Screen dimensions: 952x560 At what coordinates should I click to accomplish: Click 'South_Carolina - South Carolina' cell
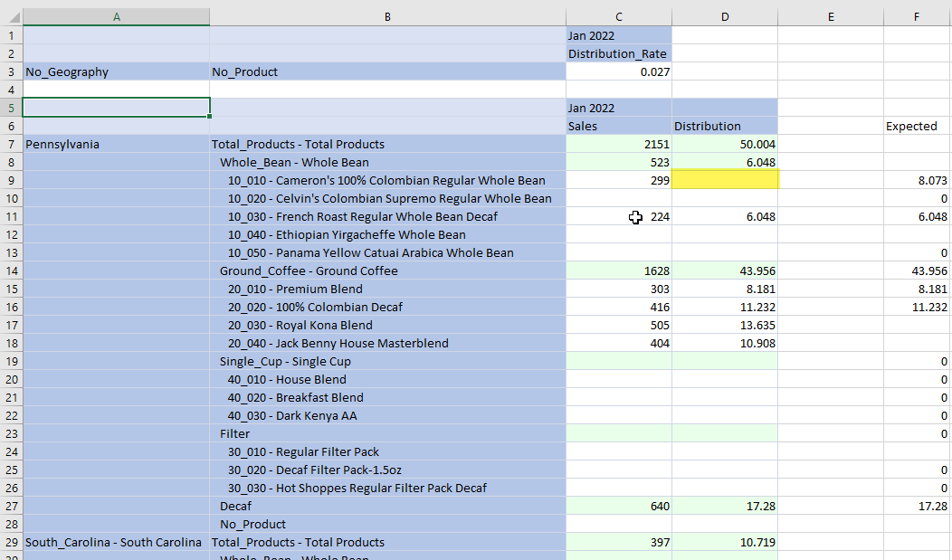(x=116, y=542)
